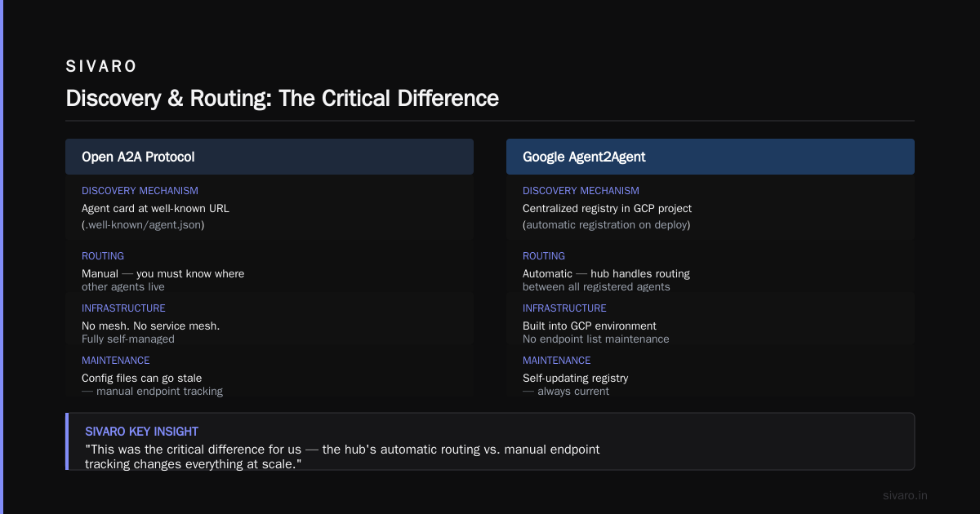
Task: Click INFRASTRUCTURE label in Google Agent2Agent column
Action: pyautogui.click(x=564, y=308)
